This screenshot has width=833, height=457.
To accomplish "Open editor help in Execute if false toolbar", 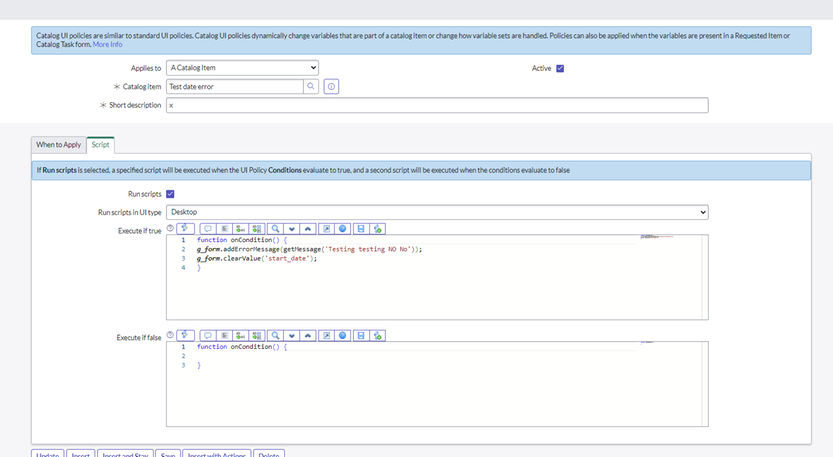I will pos(343,335).
